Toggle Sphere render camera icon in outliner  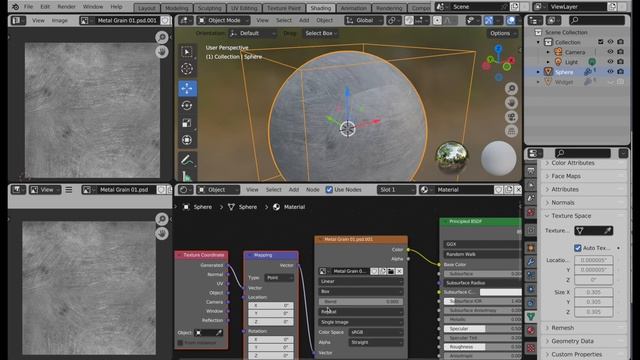(x=620, y=71)
